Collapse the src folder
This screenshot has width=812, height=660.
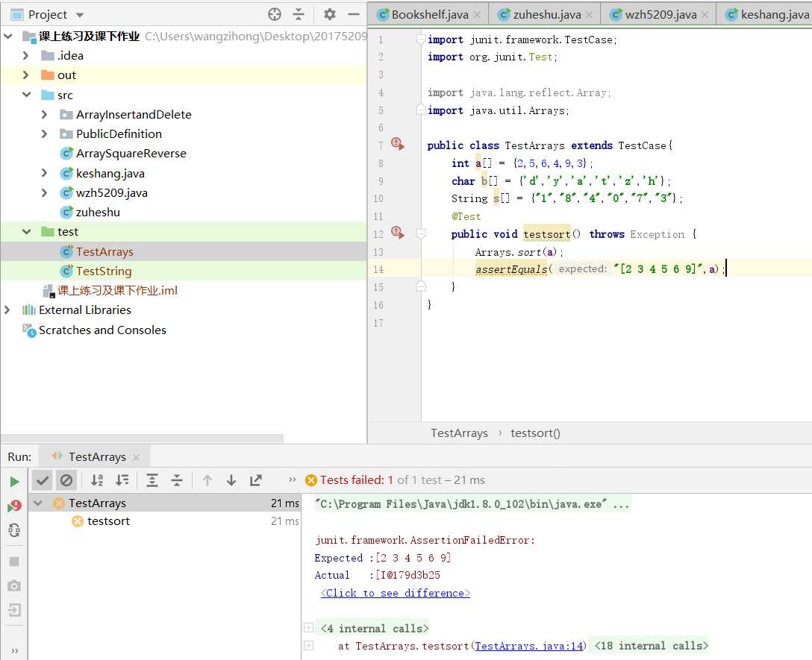[x=26, y=95]
